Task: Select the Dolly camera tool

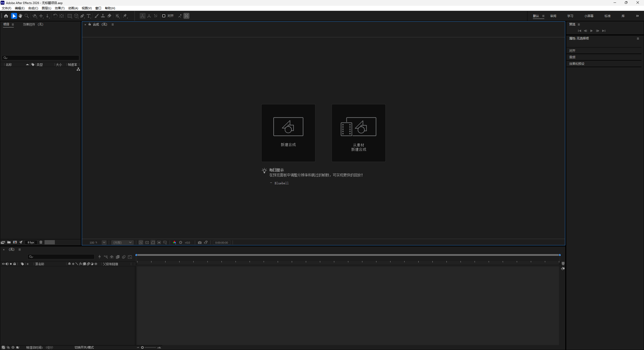Action: 48,16
